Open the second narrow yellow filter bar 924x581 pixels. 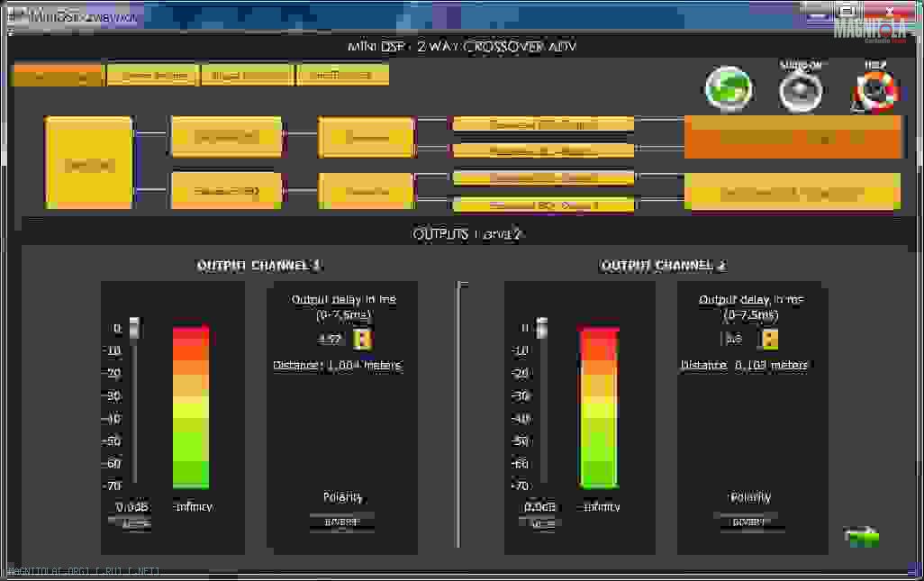543,150
